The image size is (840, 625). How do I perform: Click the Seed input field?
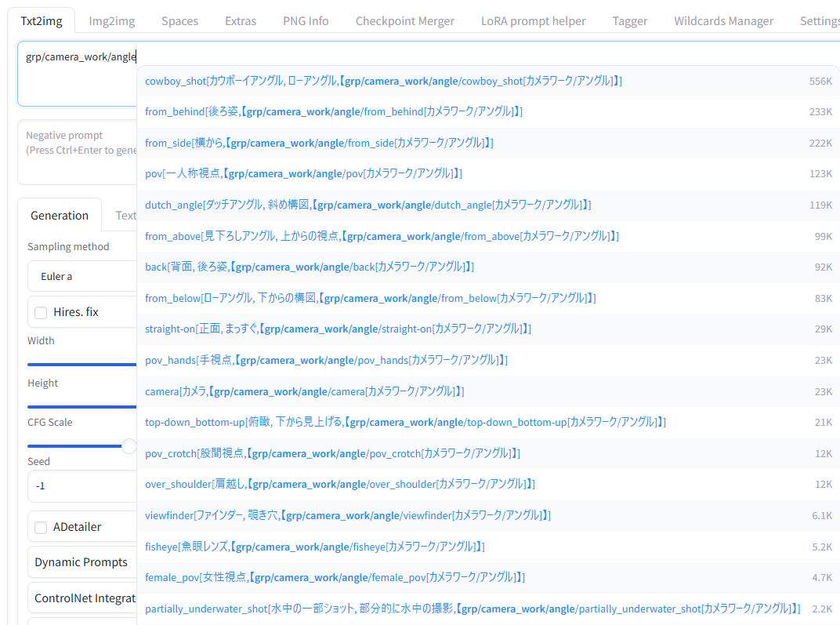pyautogui.click(x=82, y=486)
